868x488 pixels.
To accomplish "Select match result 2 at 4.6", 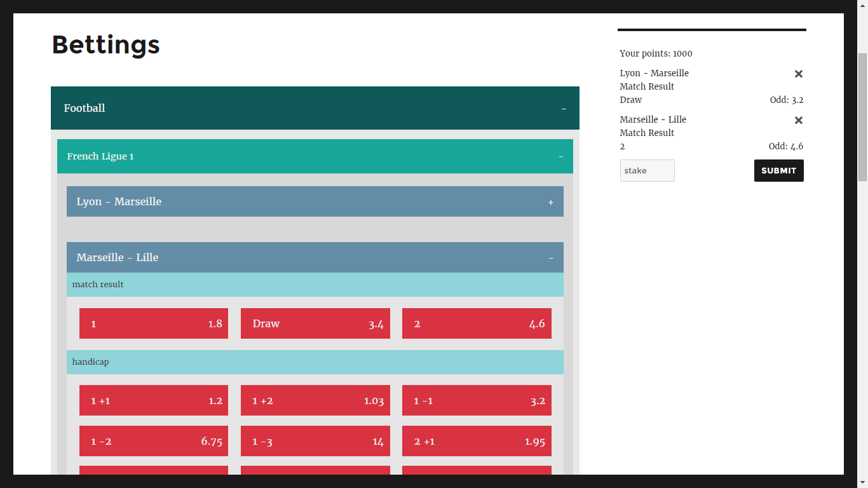I will 477,323.
